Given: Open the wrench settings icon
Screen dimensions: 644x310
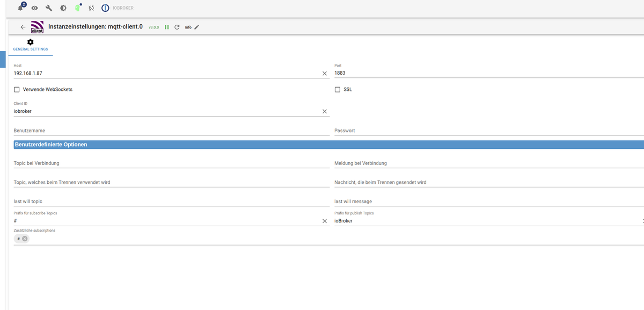Looking at the screenshot, I should 49,8.
